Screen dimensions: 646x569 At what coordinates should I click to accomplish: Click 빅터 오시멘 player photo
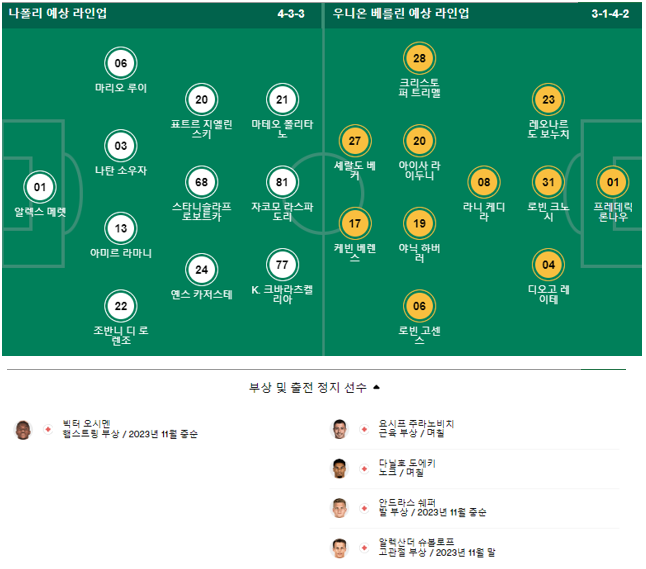point(23,430)
